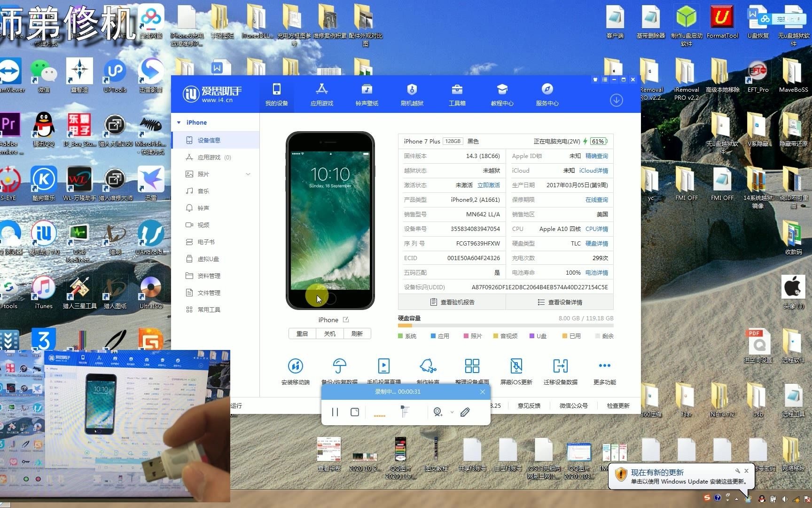Open 迁移设备数据 migration tool

coord(560,366)
